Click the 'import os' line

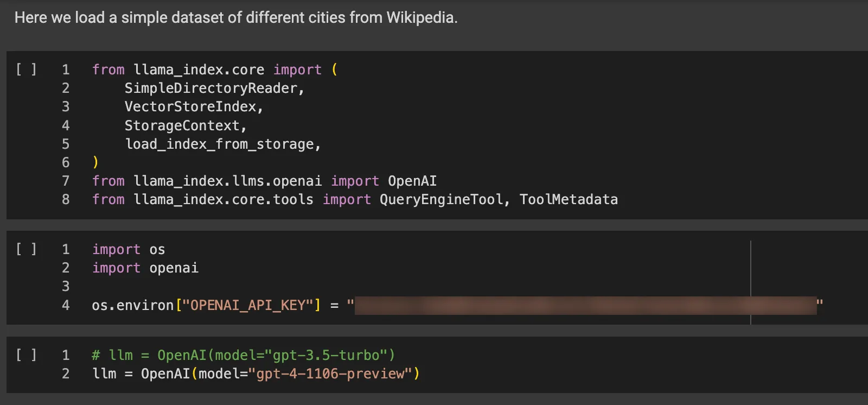pos(129,250)
